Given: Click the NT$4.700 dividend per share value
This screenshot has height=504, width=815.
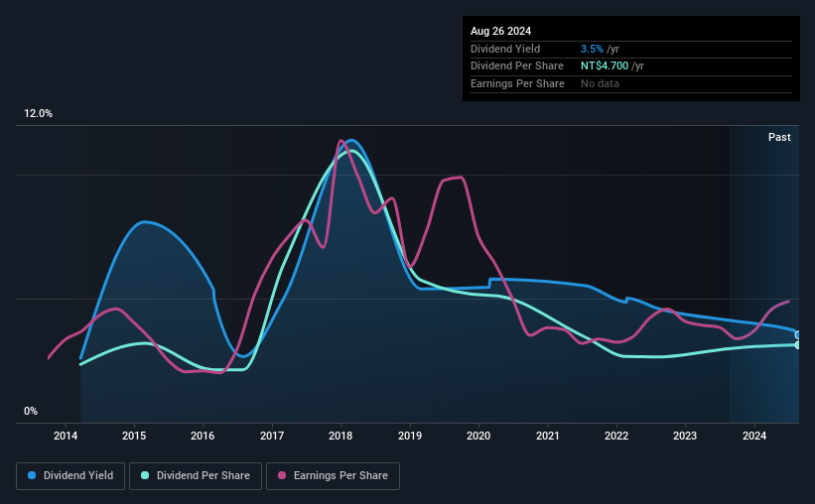Looking at the screenshot, I should 605,66.
